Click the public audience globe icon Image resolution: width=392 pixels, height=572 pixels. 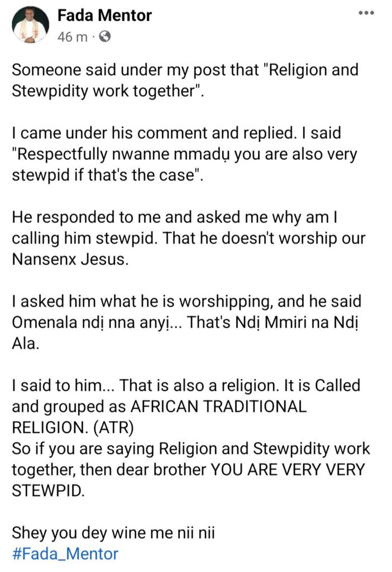pos(105,38)
